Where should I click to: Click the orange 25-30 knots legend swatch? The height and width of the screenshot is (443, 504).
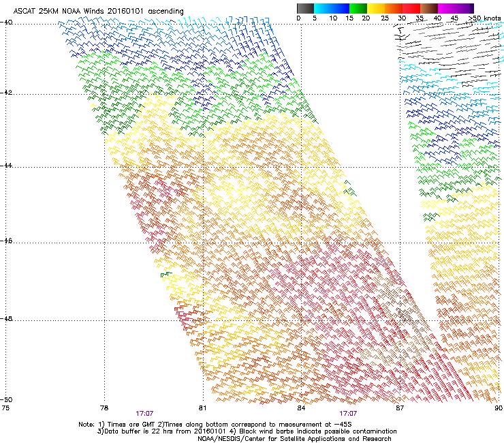(394, 8)
